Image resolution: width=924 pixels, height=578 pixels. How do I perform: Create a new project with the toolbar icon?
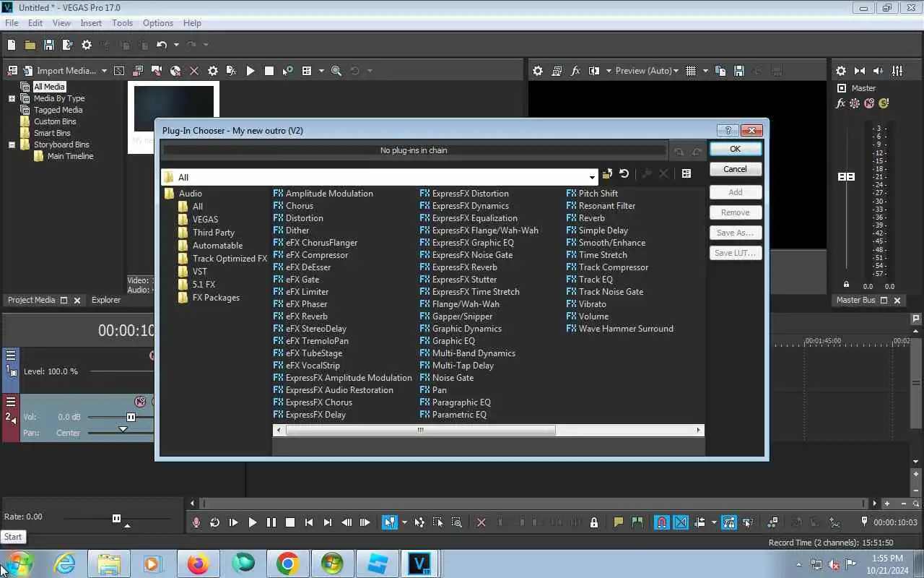(x=12, y=45)
